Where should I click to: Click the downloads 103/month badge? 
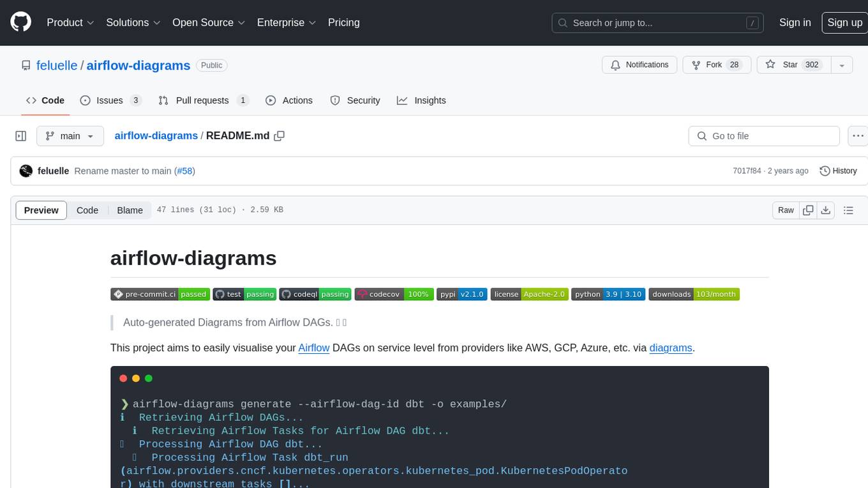694,294
